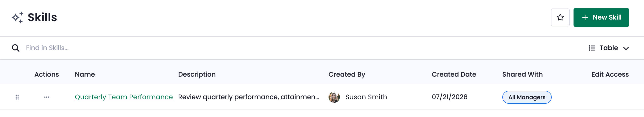This screenshot has height=117, width=644.
Task: Click the Created By column header
Action: 347,74
